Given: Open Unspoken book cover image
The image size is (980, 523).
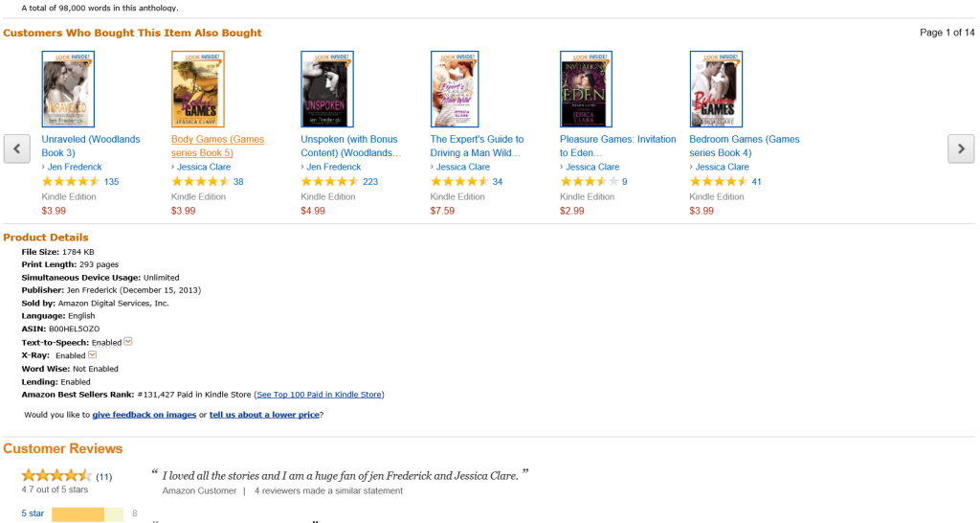Looking at the screenshot, I should point(327,89).
